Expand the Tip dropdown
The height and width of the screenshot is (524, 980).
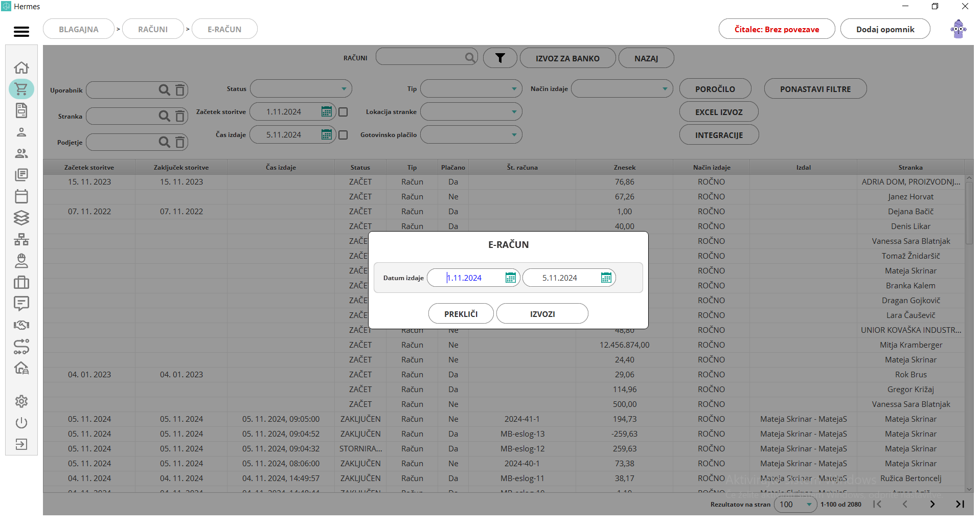click(471, 88)
